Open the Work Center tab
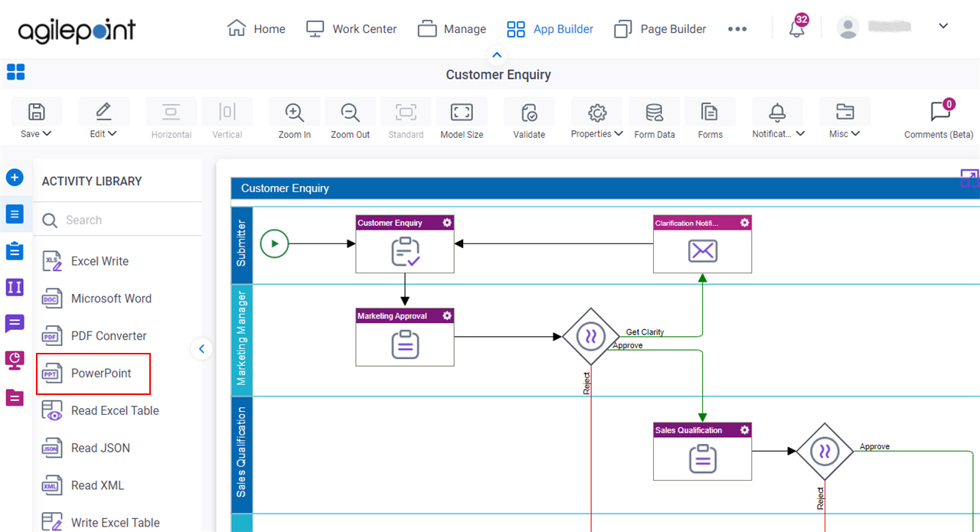This screenshot has width=980, height=532. (351, 29)
